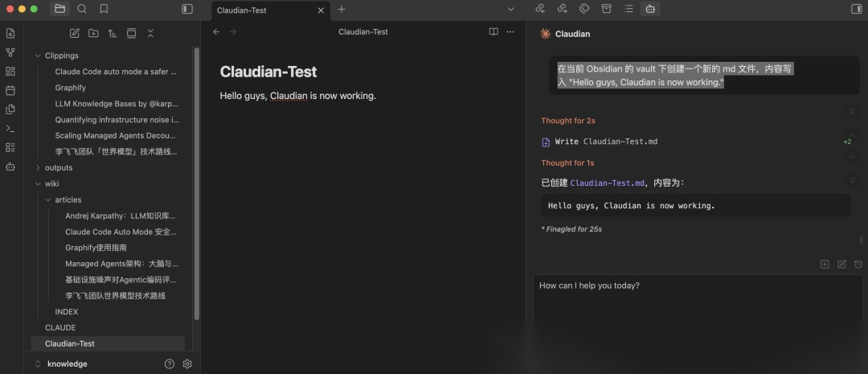This screenshot has height=374, width=868.
Task: Toggle the left sidebar collapse button
Action: tap(187, 9)
